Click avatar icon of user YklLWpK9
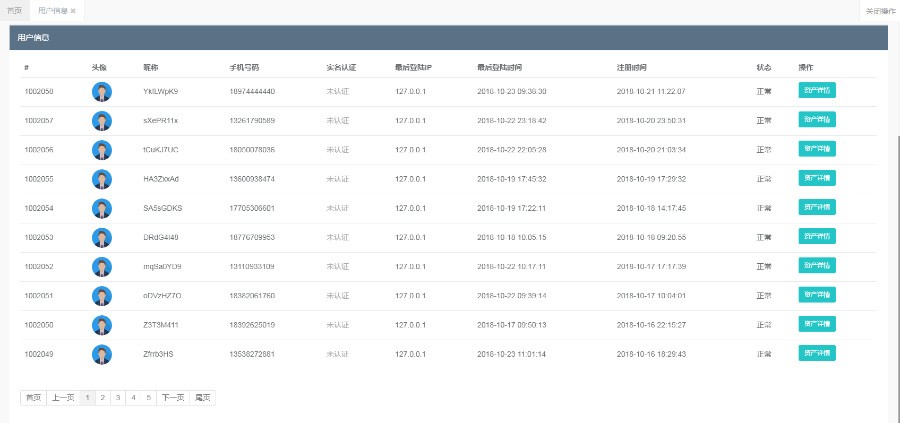 pos(102,92)
